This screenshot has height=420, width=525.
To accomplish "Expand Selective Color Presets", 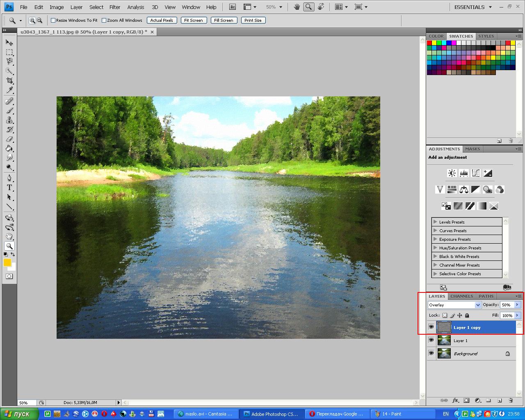I will [435, 274].
